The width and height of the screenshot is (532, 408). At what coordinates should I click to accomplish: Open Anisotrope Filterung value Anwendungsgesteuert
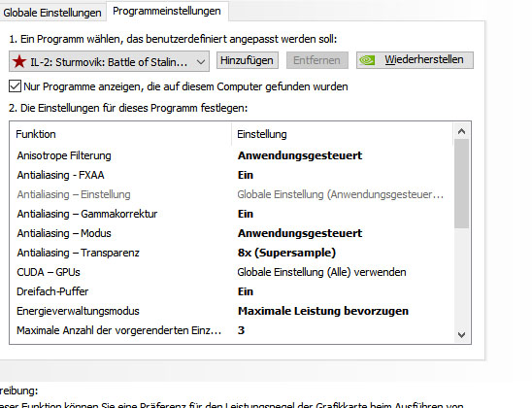[300, 155]
